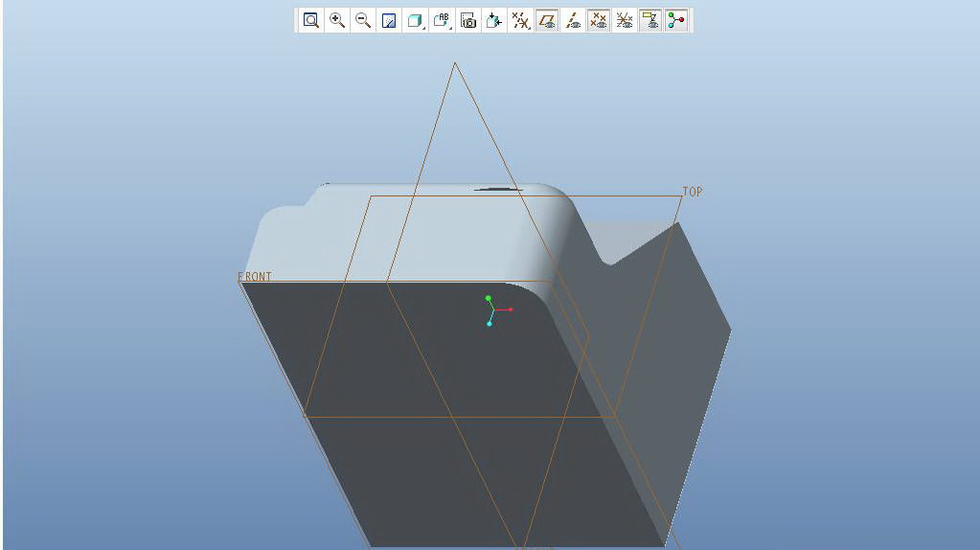
Task: Toggle the spin center display icon
Action: click(x=677, y=20)
